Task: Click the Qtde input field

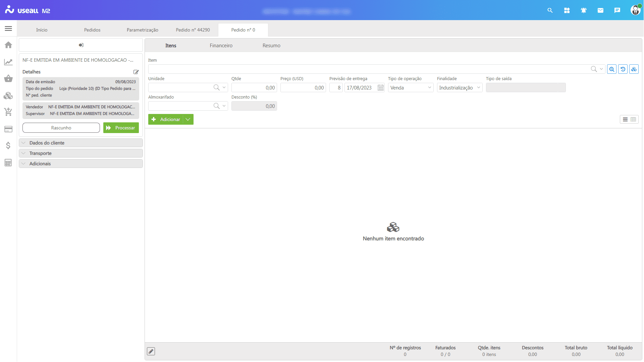Action: pyautogui.click(x=254, y=87)
